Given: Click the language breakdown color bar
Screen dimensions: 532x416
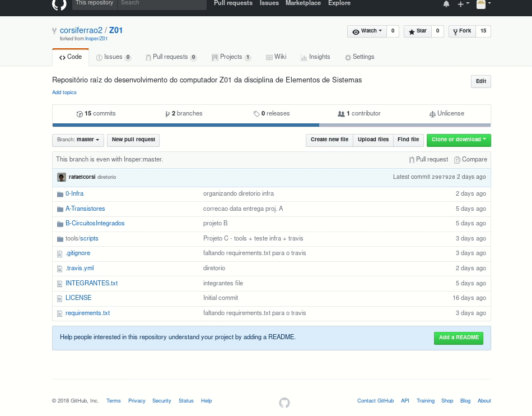Looking at the screenshot, I should [272, 126].
